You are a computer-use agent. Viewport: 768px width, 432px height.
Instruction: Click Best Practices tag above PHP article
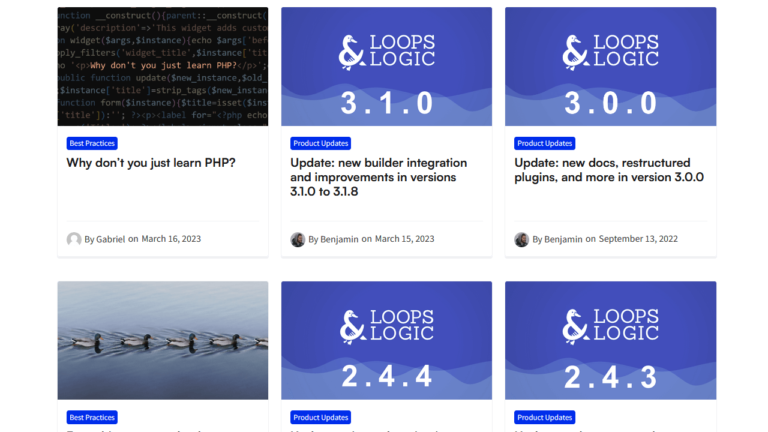[x=92, y=143]
